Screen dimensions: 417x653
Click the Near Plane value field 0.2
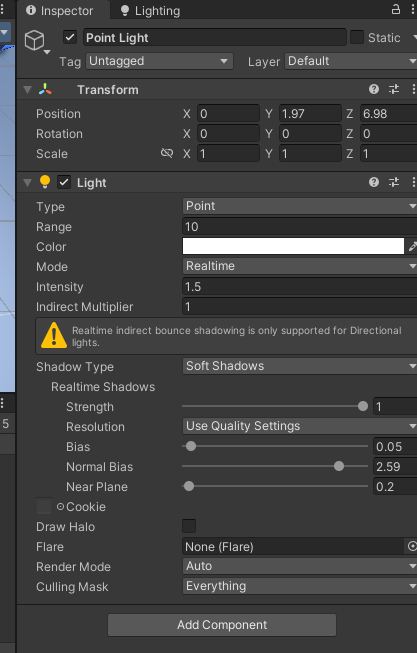(x=395, y=486)
